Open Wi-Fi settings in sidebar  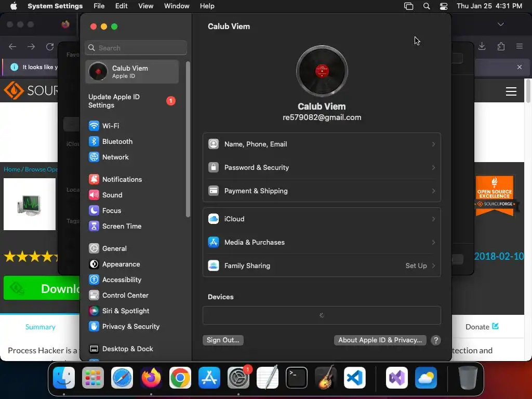(131, 126)
